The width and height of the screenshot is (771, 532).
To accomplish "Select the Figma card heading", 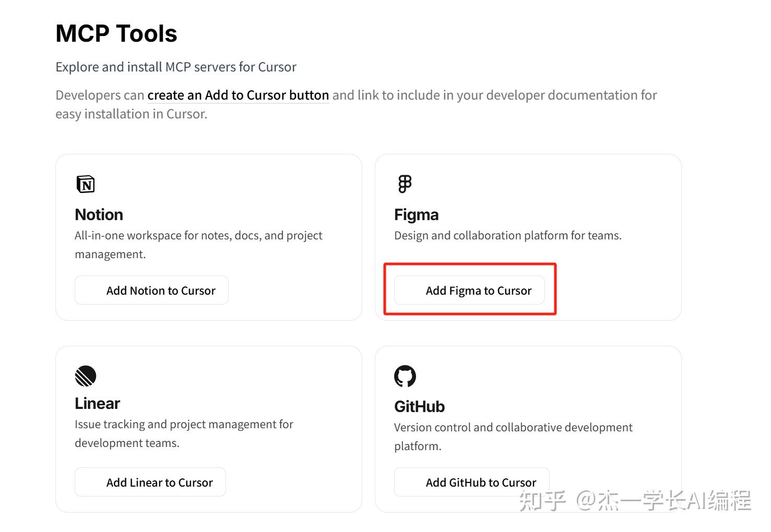I will point(416,215).
